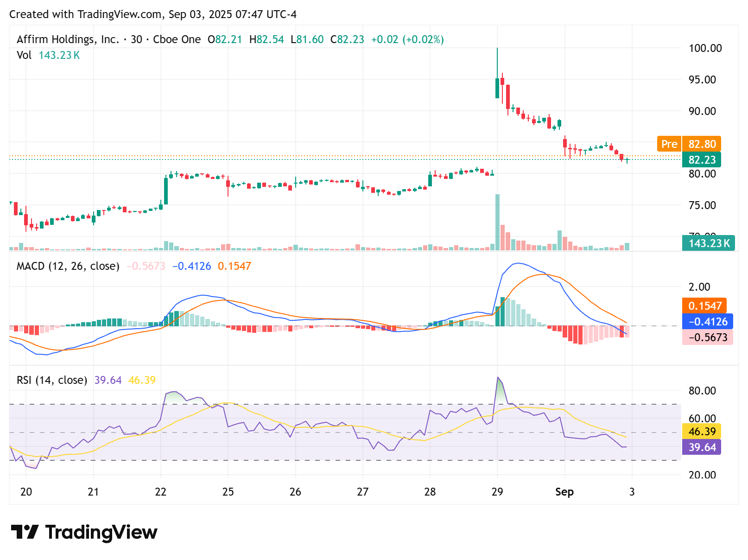
Task: Click MACD histogram value −0.5673 in legend
Action: [146, 266]
